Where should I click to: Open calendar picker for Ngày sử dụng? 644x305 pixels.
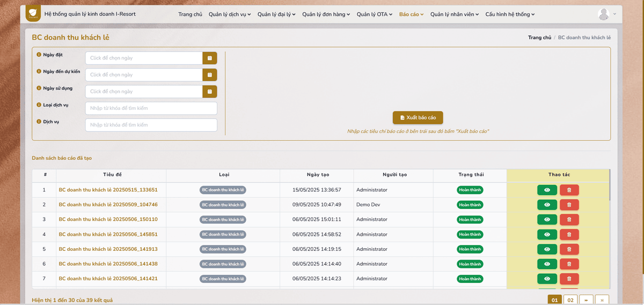tap(209, 91)
